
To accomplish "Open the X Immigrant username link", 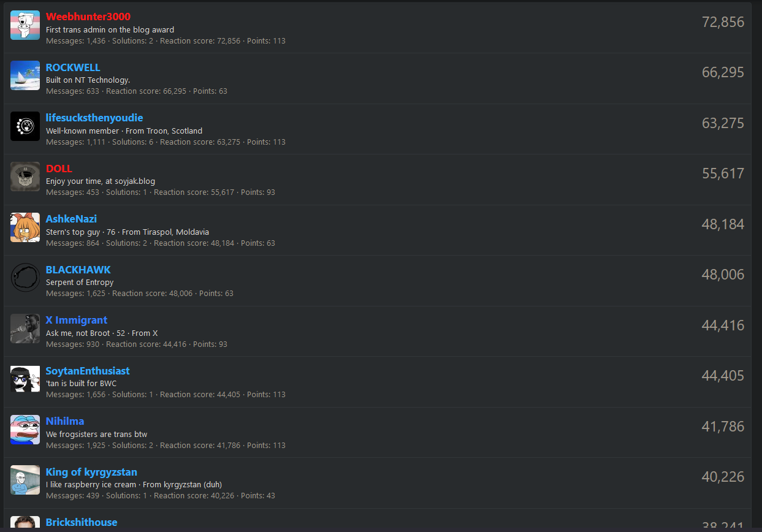I will 77,320.
